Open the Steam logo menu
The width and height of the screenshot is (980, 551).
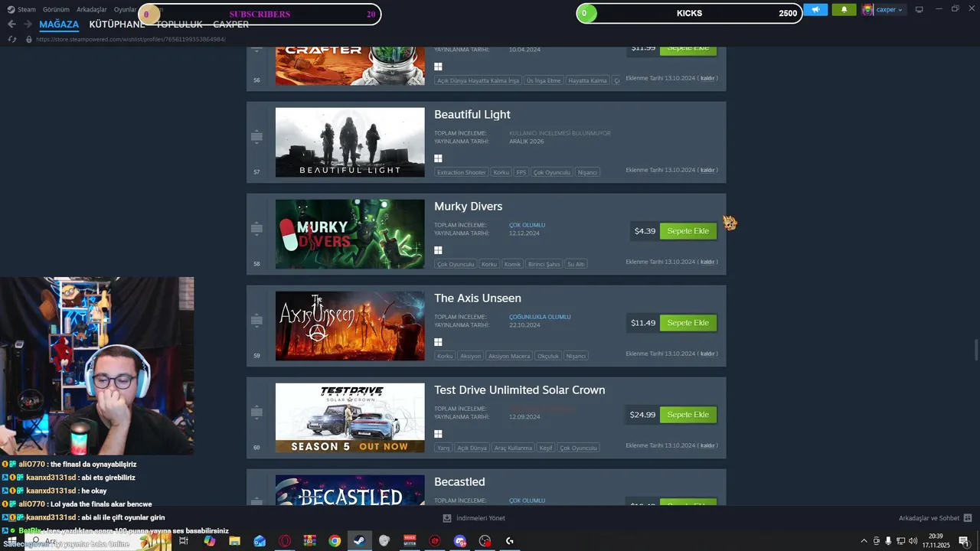coord(11,10)
